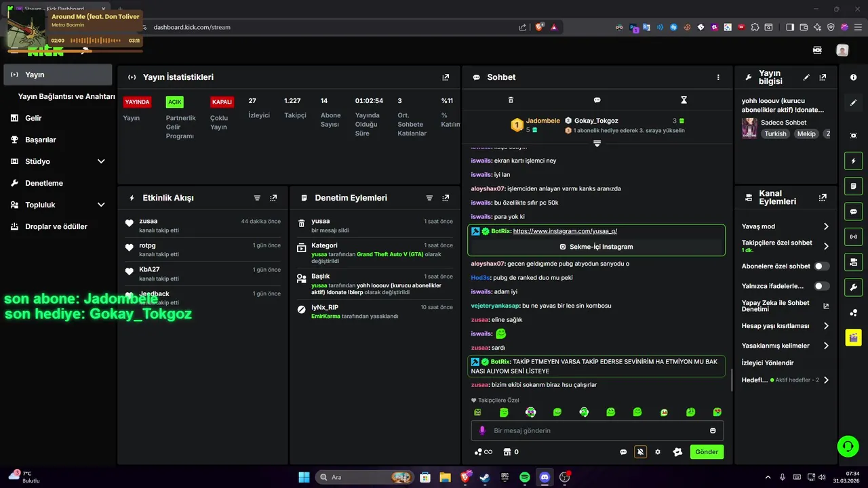Expand Yasaklanmış kelimeler options
The image size is (868, 488).
(x=826, y=346)
